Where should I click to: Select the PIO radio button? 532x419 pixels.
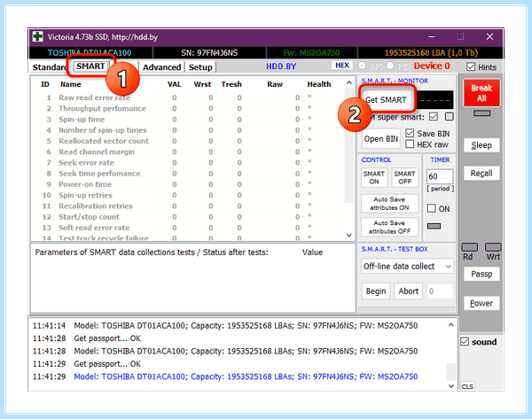click(x=390, y=66)
